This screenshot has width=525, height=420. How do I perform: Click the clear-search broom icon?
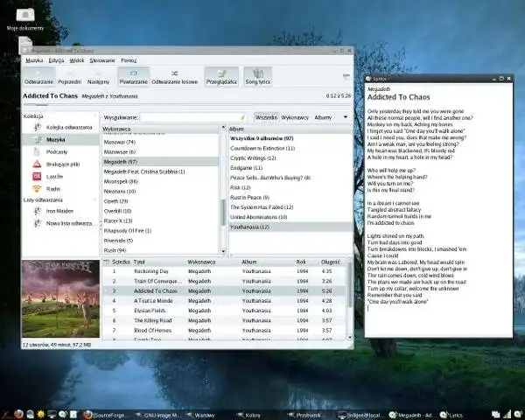[x=242, y=117]
